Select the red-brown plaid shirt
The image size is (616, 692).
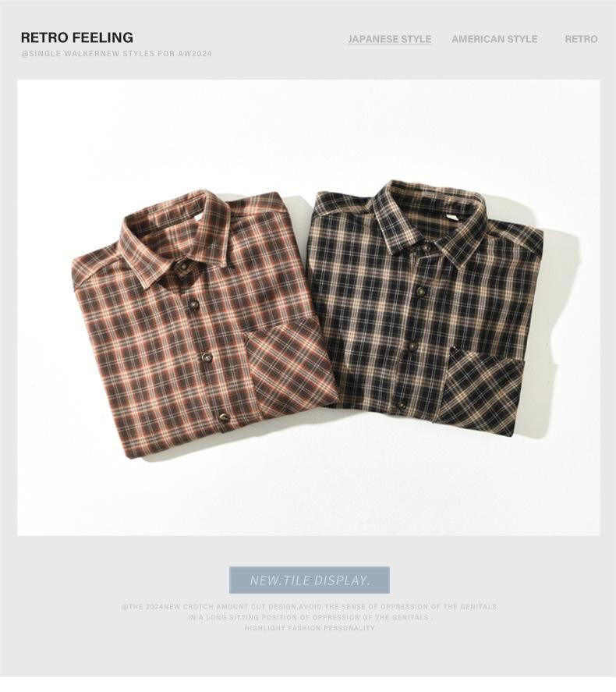[x=204, y=325]
